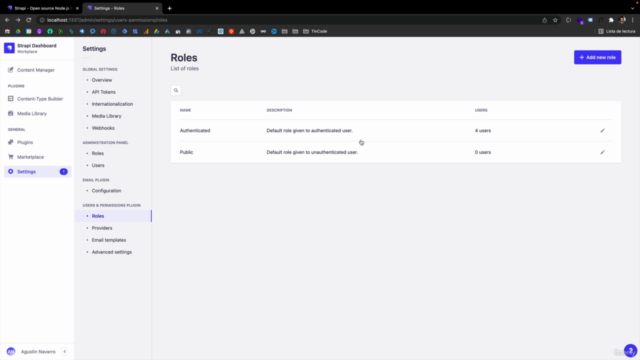
Task: Open Webhooks settings
Action: (x=103, y=128)
